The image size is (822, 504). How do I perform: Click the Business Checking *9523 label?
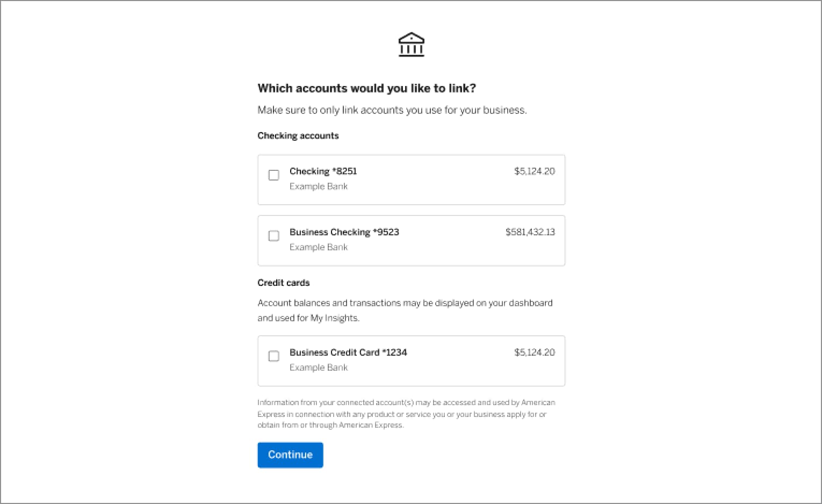click(x=344, y=232)
